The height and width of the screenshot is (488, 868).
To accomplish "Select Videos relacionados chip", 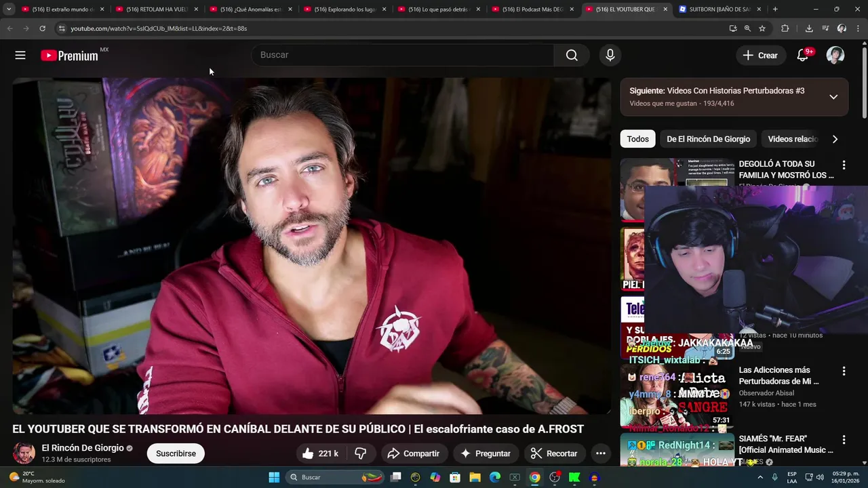I will pyautogui.click(x=792, y=139).
